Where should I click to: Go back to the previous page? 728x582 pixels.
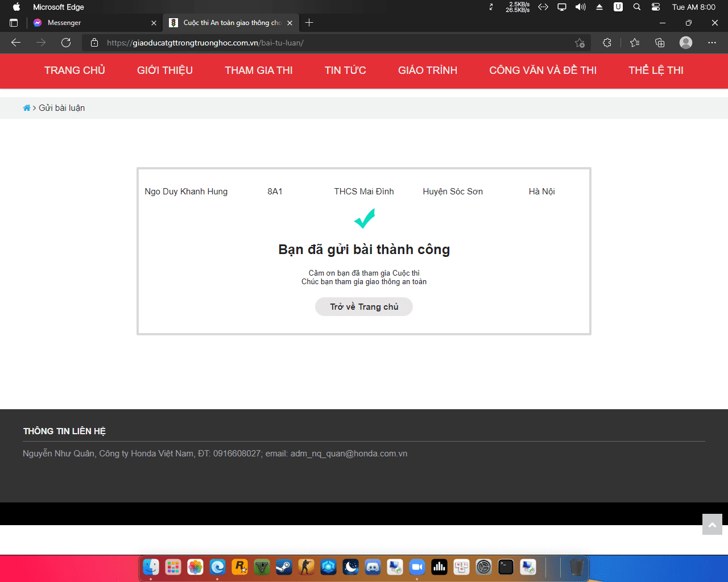(16, 43)
